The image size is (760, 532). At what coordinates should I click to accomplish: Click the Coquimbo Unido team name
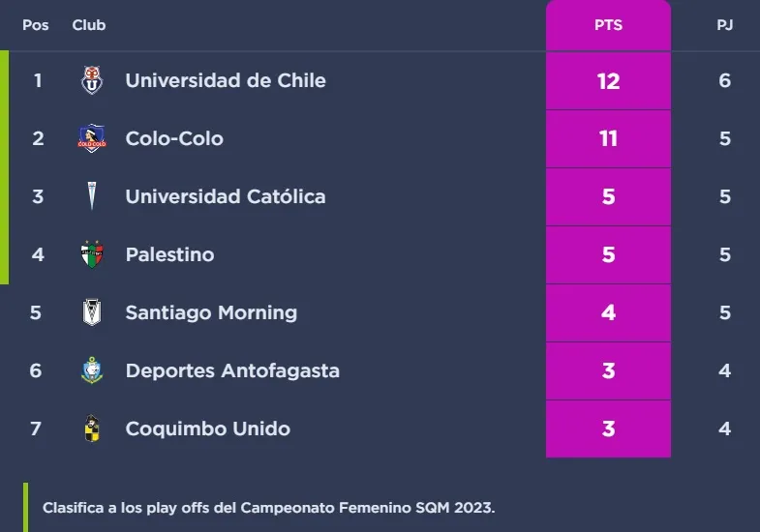208,429
